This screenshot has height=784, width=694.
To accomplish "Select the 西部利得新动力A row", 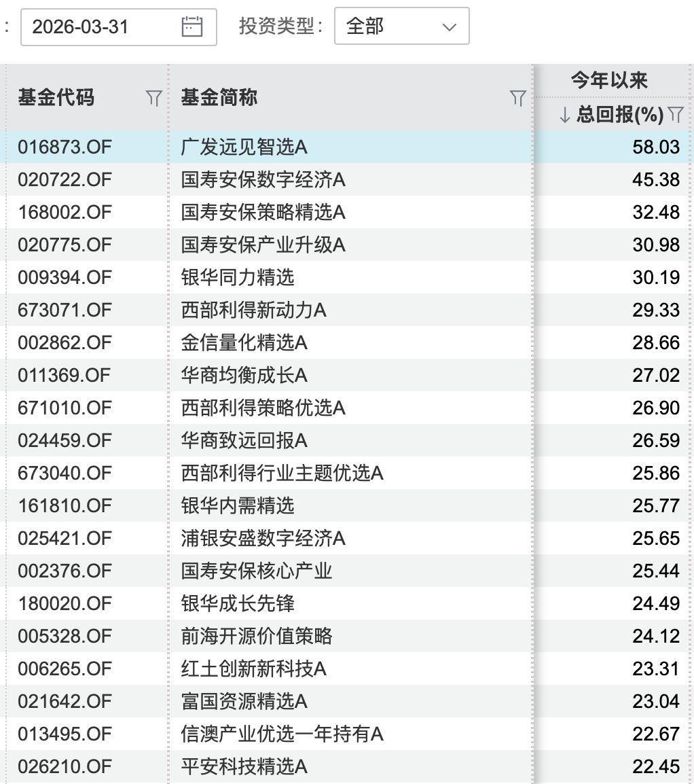I will [x=253, y=310].
